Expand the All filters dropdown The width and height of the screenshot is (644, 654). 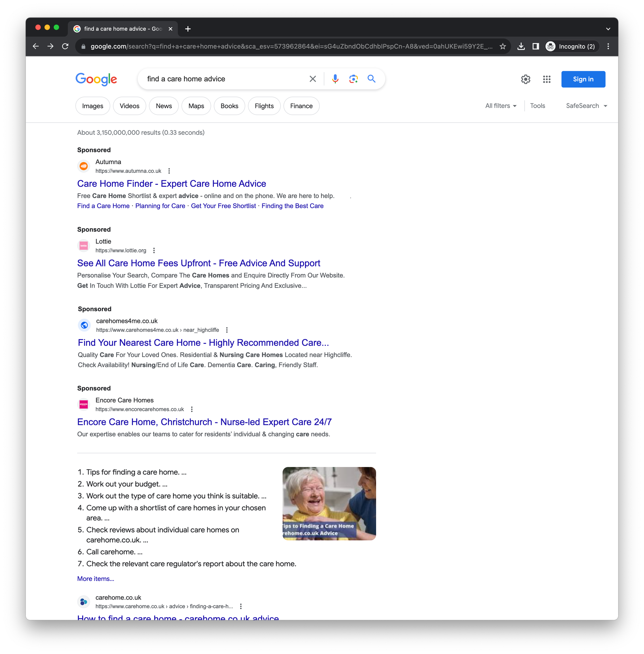501,106
